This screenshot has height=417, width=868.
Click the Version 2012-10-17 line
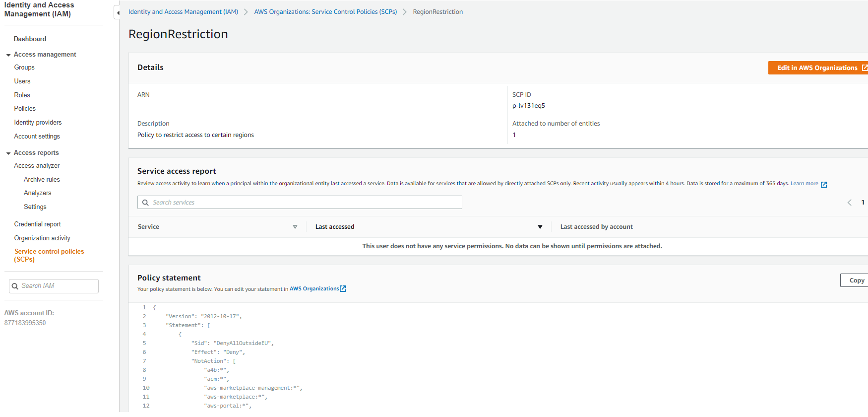point(204,317)
